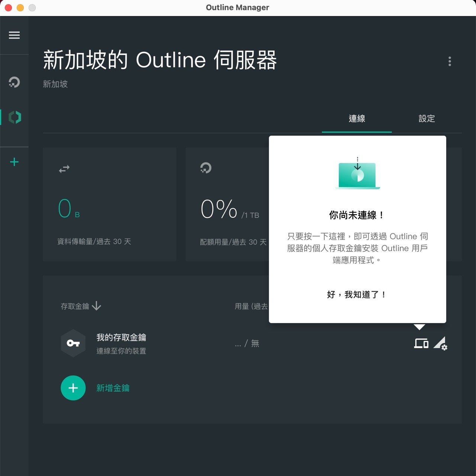Screen dimensions: 476x476
Task: Open data limit settings icon for 我的存取金鑰
Action: [440, 343]
